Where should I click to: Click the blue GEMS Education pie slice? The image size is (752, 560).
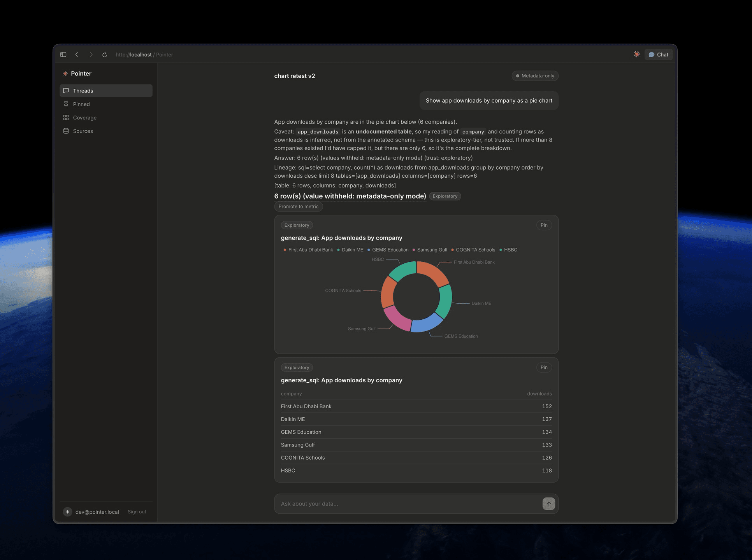(x=426, y=324)
